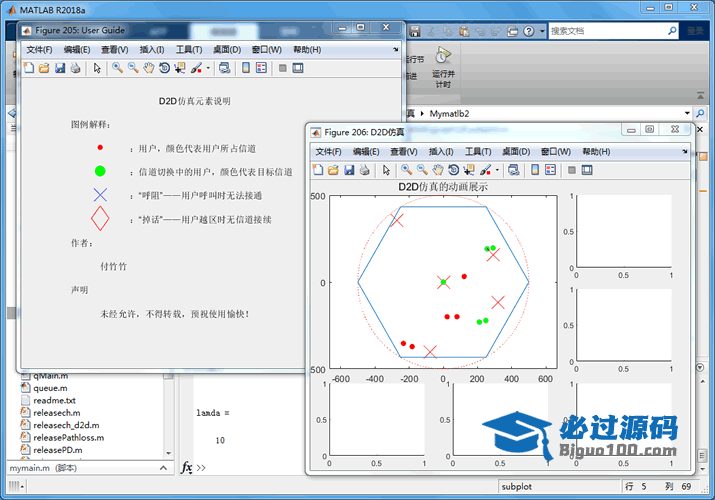Select releasePathloss.m in the file list

click(68, 437)
